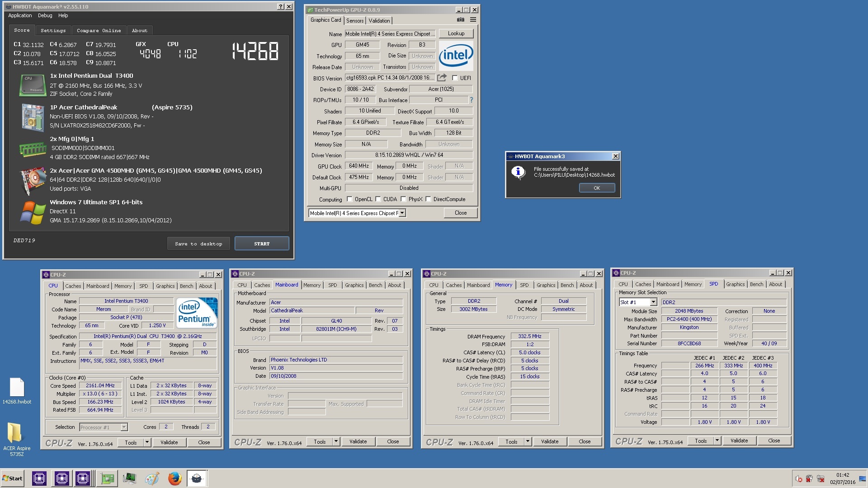Click Lookup button in GPU-Z
This screenshot has width=868, height=488.
(456, 33)
